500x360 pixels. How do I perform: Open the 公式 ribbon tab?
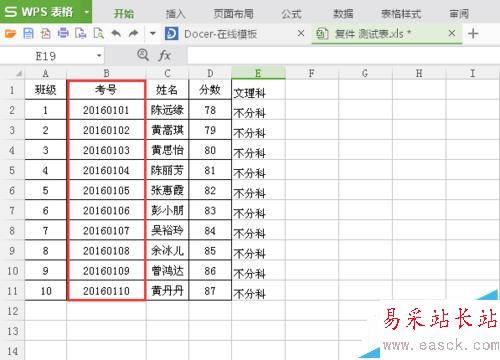tap(291, 14)
